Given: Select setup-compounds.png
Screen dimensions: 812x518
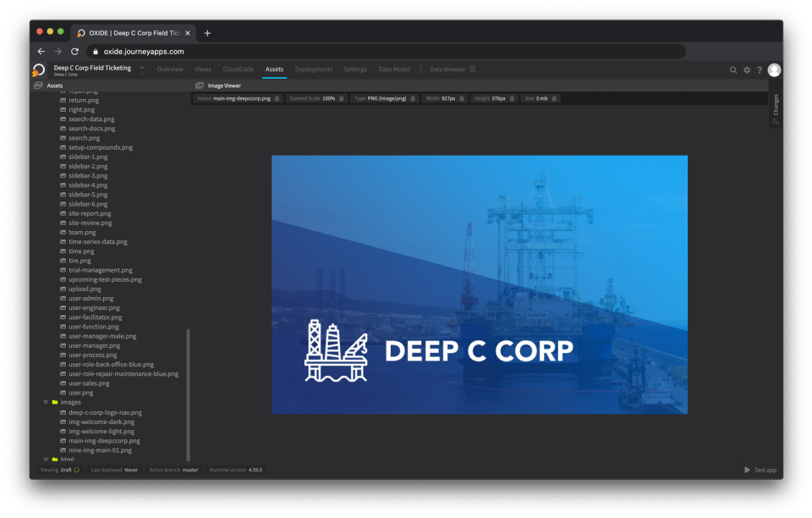Looking at the screenshot, I should [x=101, y=147].
